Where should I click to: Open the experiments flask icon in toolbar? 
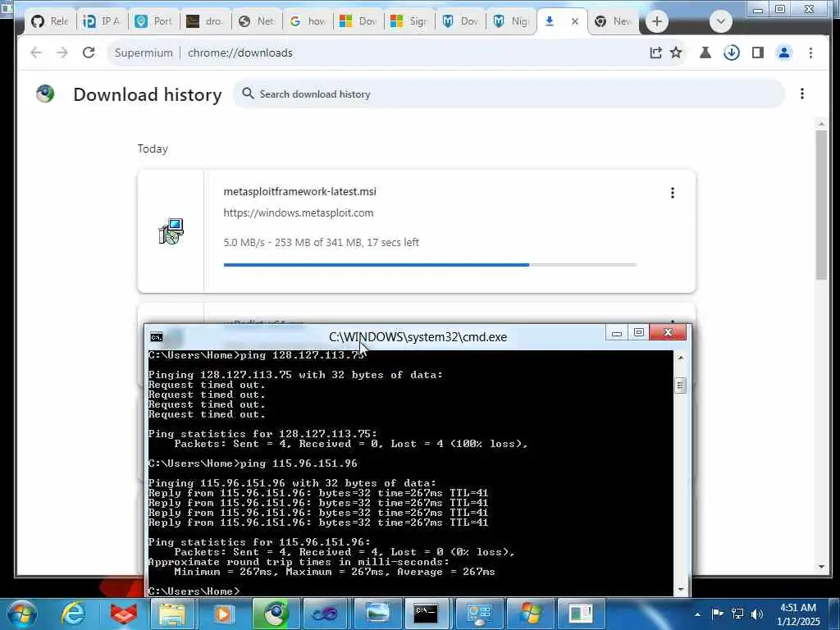tap(705, 52)
